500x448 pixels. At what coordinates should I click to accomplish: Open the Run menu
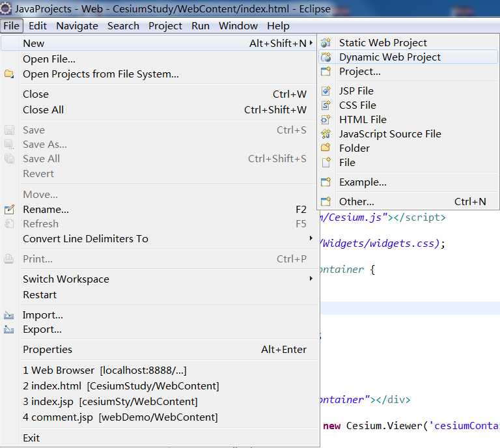(x=201, y=26)
